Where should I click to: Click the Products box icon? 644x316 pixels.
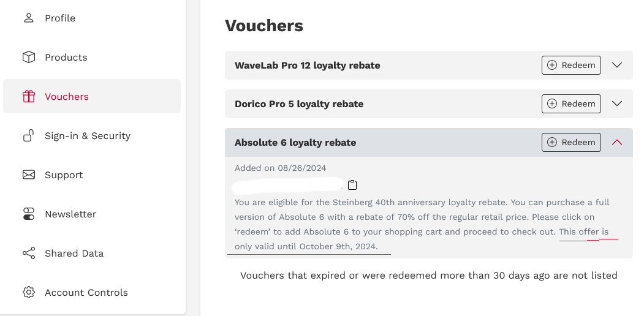[x=29, y=57]
